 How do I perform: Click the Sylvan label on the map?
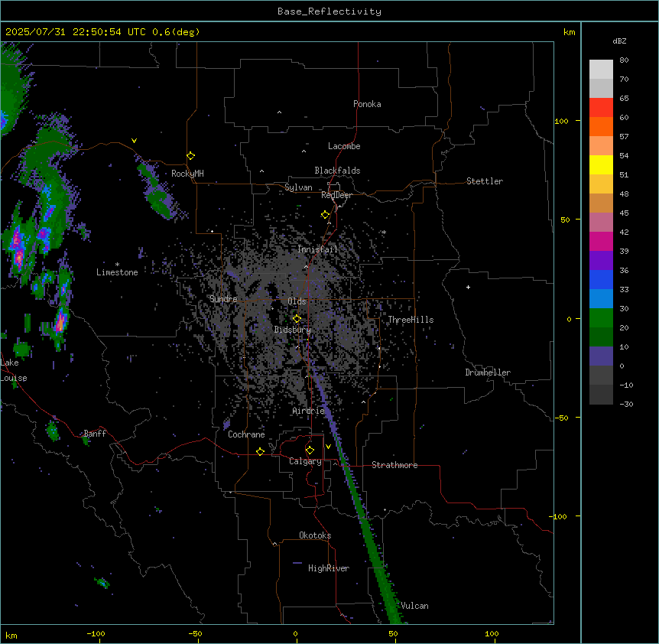click(x=298, y=187)
